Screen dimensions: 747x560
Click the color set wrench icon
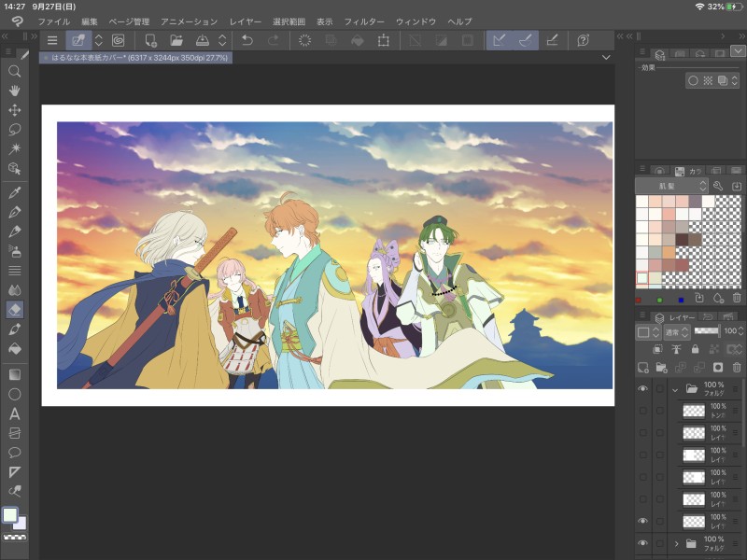click(718, 186)
